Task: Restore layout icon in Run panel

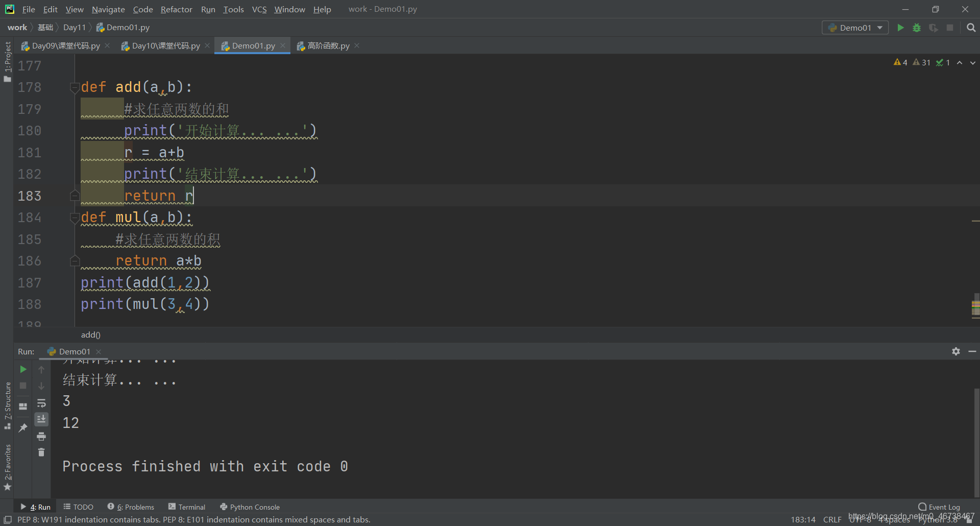Action: click(x=23, y=407)
